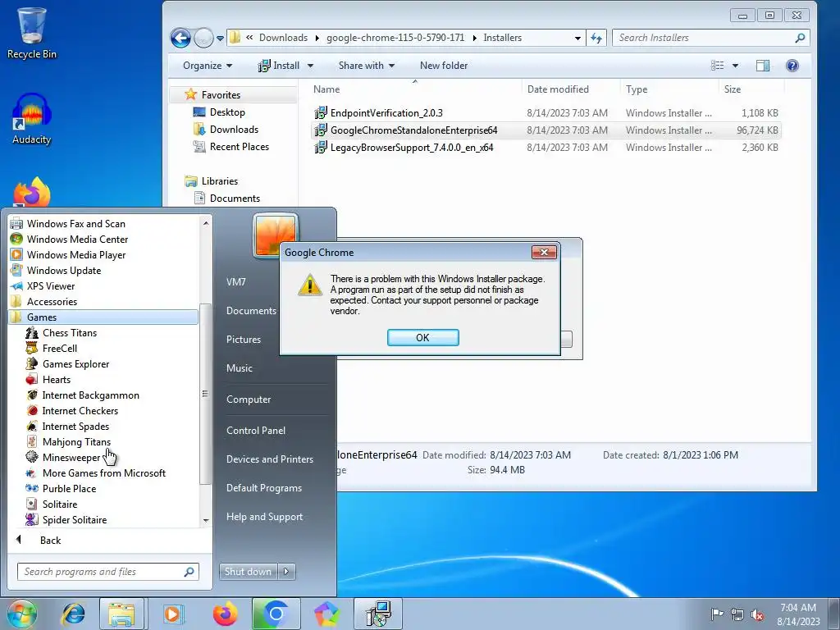Image resolution: width=840 pixels, height=630 pixels.
Task: Launch Audacity from the desktop shortcut
Action: (x=32, y=119)
